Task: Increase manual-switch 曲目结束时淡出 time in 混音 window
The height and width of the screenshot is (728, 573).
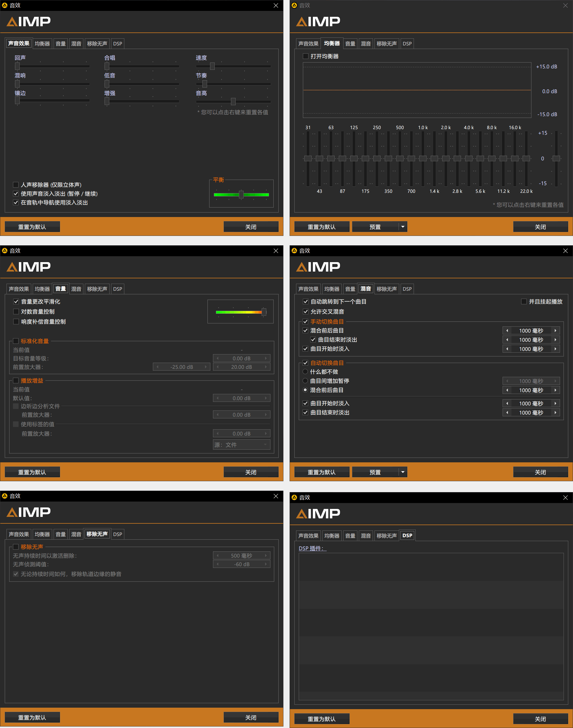Action: click(556, 339)
